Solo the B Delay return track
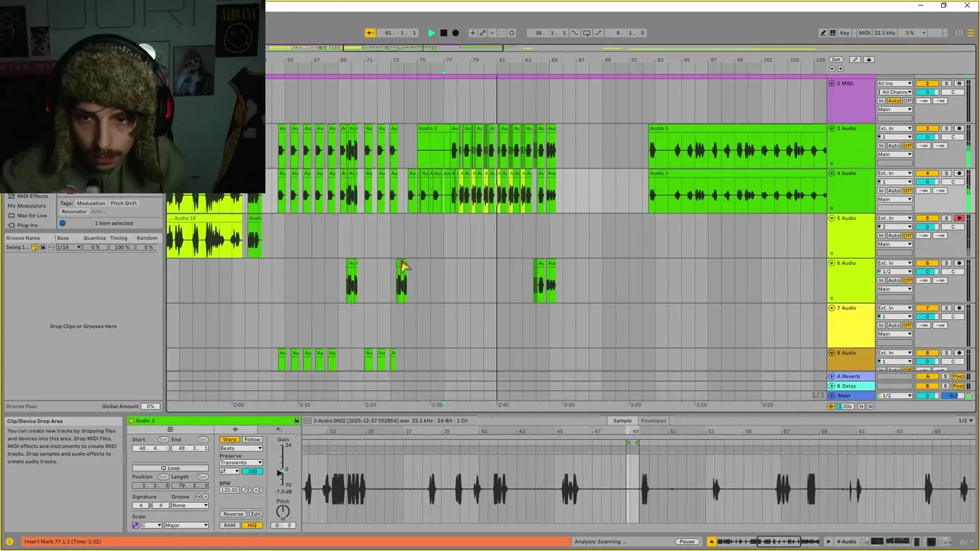Image resolution: width=980 pixels, height=551 pixels. pyautogui.click(x=946, y=386)
